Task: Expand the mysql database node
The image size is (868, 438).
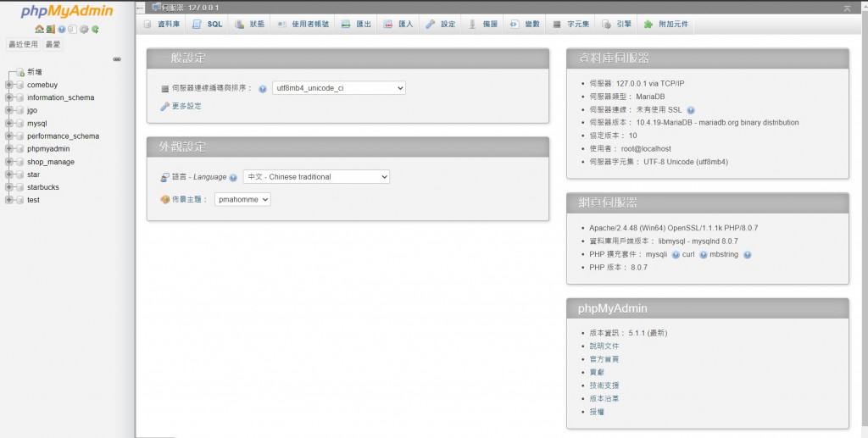Action: point(8,124)
